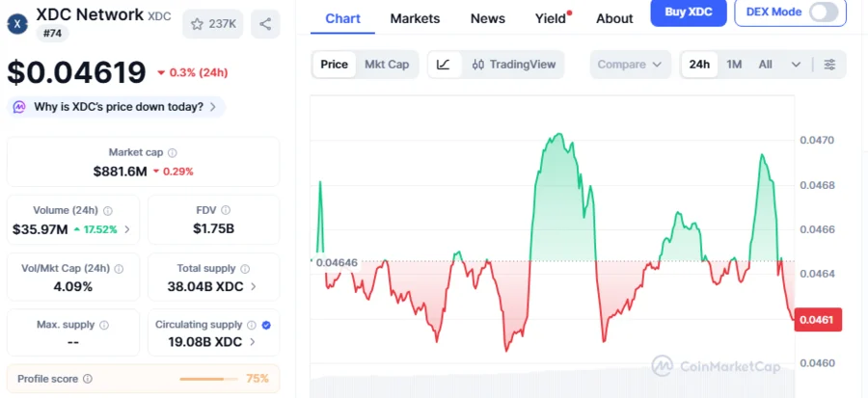Screen dimensions: 868x398
Task: Expand more time range options chevron
Action: point(796,65)
